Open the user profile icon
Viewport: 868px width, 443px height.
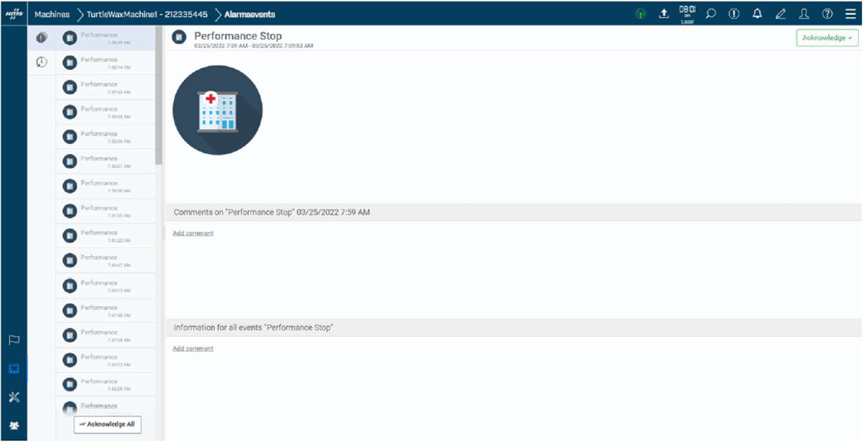pos(804,14)
